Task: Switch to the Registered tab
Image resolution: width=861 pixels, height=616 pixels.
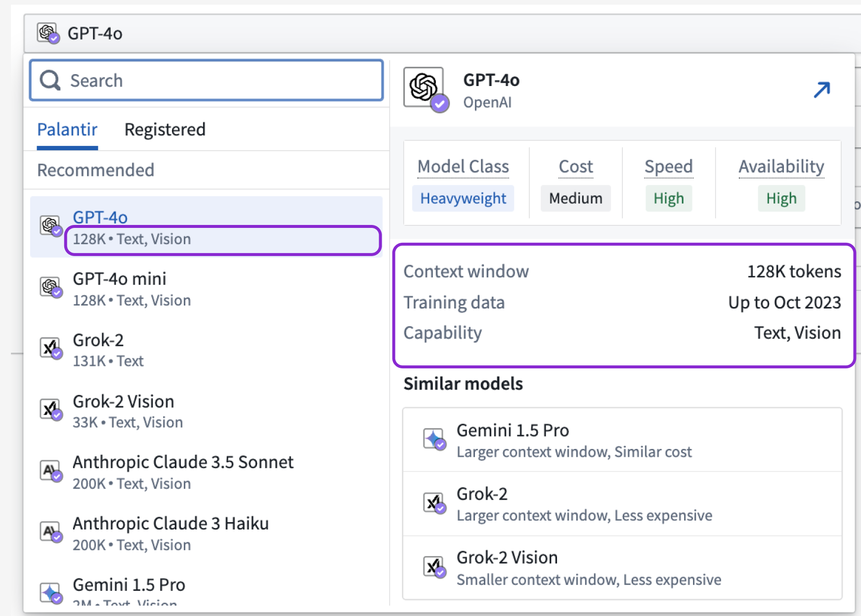Action: point(165,130)
